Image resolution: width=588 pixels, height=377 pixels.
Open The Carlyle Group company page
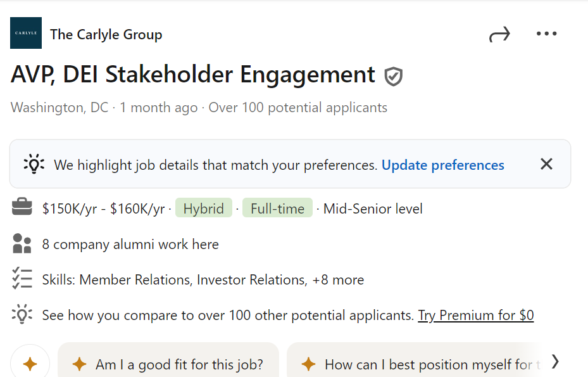tap(106, 35)
